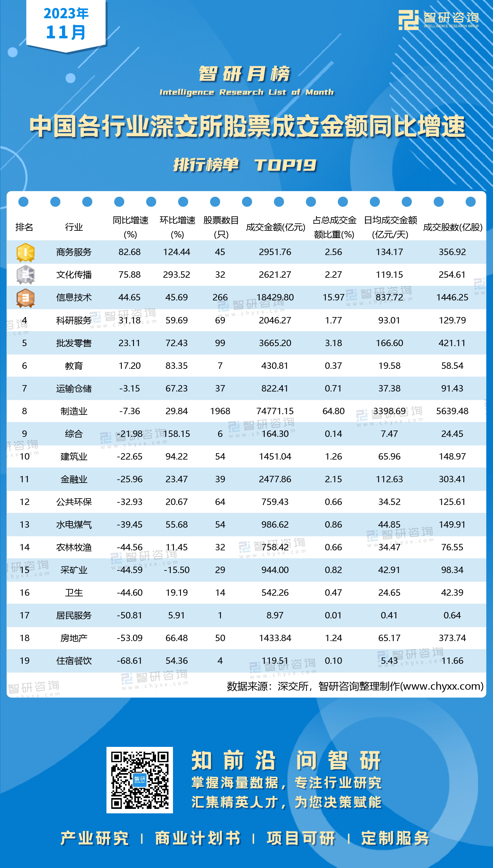Click the 汇集精英人才，为您决策赋能 line
Screen dimensions: 493x868
point(286,802)
